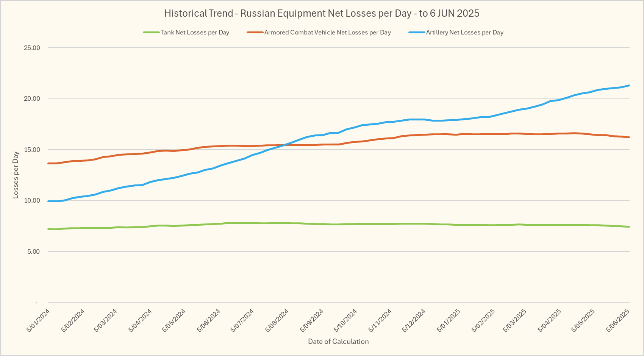Click the 10.00 value axis label
Screen dimensions: 644x356
pos(32,201)
